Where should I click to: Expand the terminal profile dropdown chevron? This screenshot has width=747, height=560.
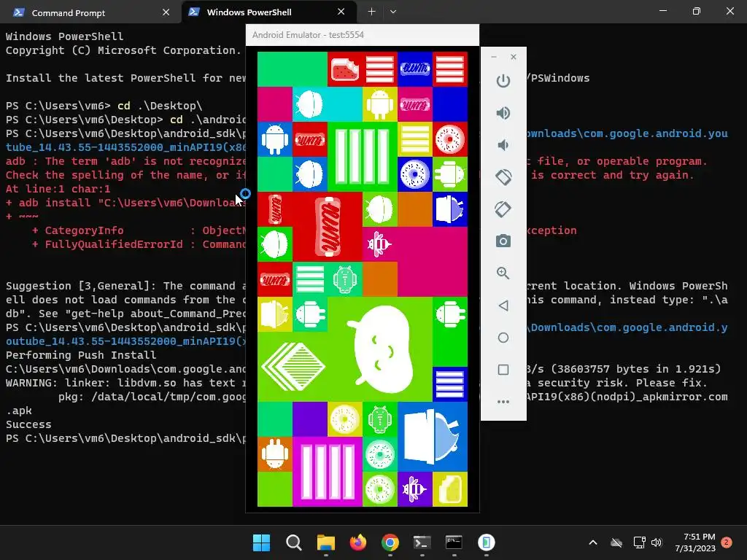coord(393,12)
